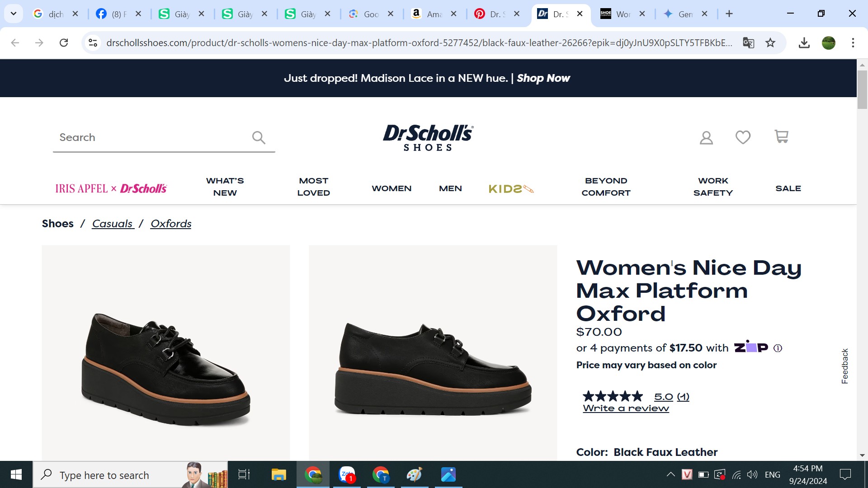The height and width of the screenshot is (488, 868).
Task: Click into the site Search field
Action: (x=149, y=137)
